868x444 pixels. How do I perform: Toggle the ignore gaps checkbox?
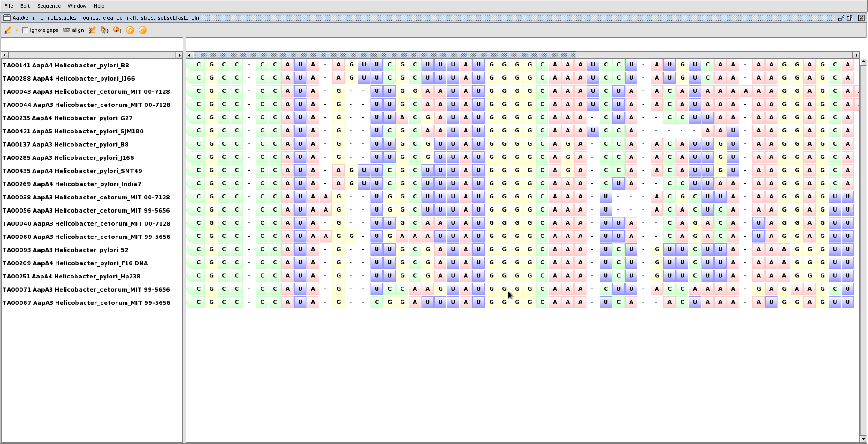click(25, 30)
